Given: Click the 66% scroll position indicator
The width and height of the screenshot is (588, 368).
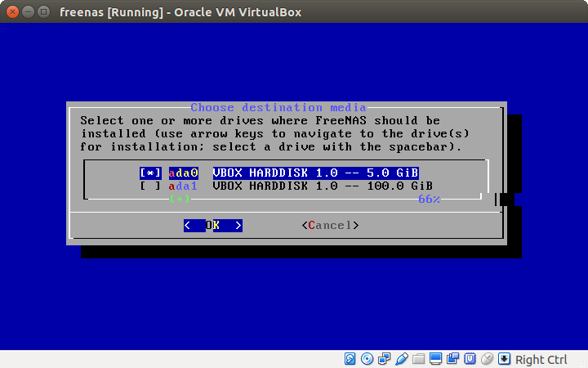Looking at the screenshot, I should tap(429, 199).
